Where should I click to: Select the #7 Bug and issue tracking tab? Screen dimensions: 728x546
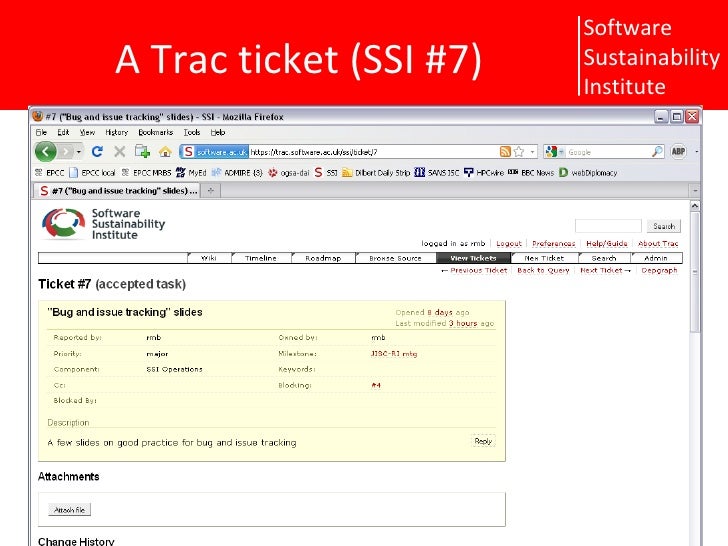117,191
